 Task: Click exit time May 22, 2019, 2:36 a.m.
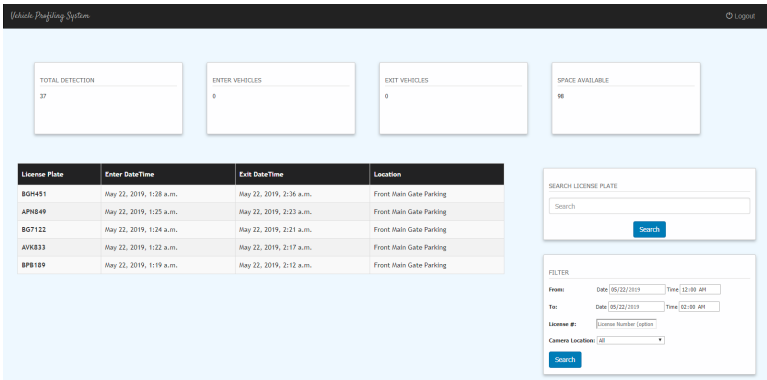click(x=275, y=194)
